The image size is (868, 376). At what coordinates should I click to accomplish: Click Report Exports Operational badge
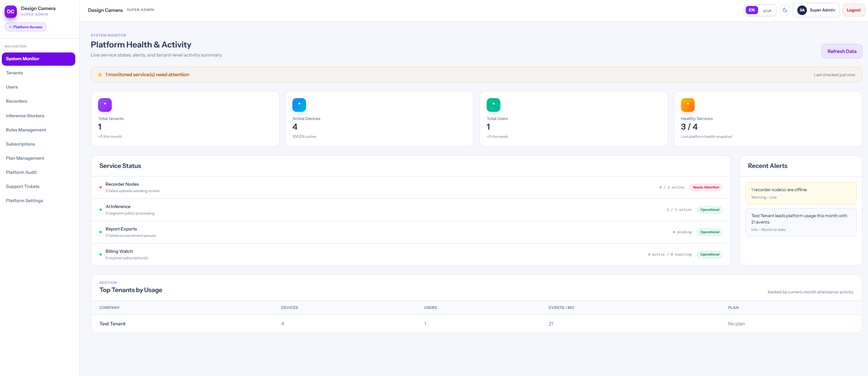tap(710, 232)
